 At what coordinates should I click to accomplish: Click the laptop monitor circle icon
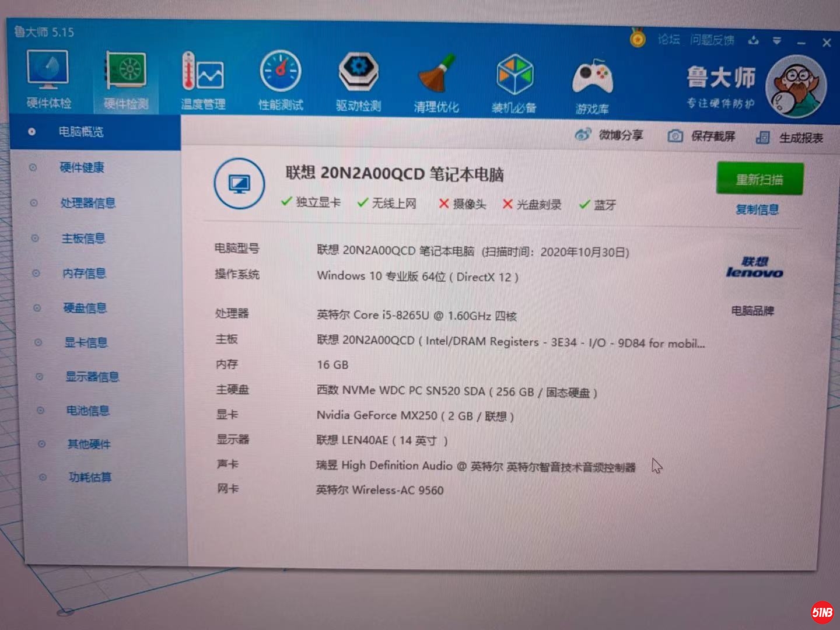[239, 184]
